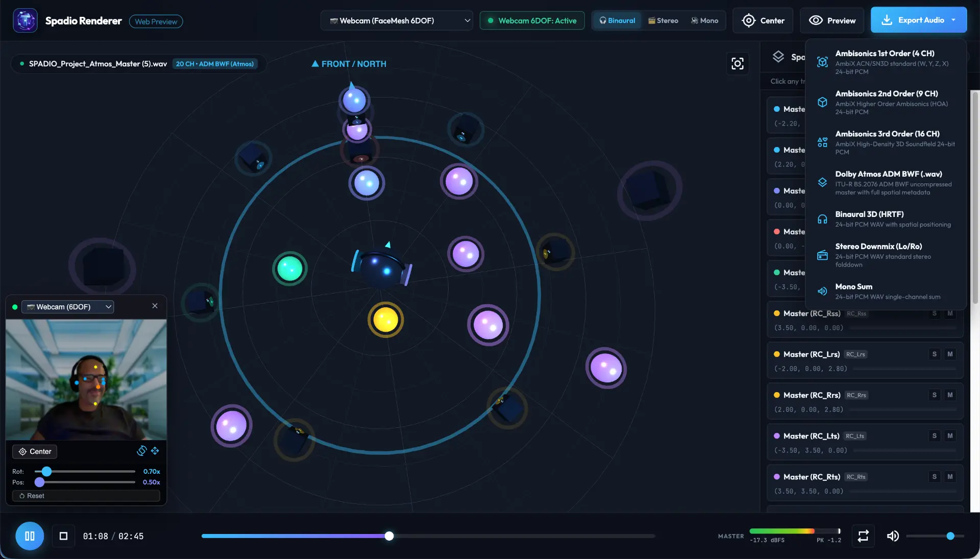The image size is (980, 559).
Task: Click the position move icon in webcam panel
Action: click(x=155, y=451)
